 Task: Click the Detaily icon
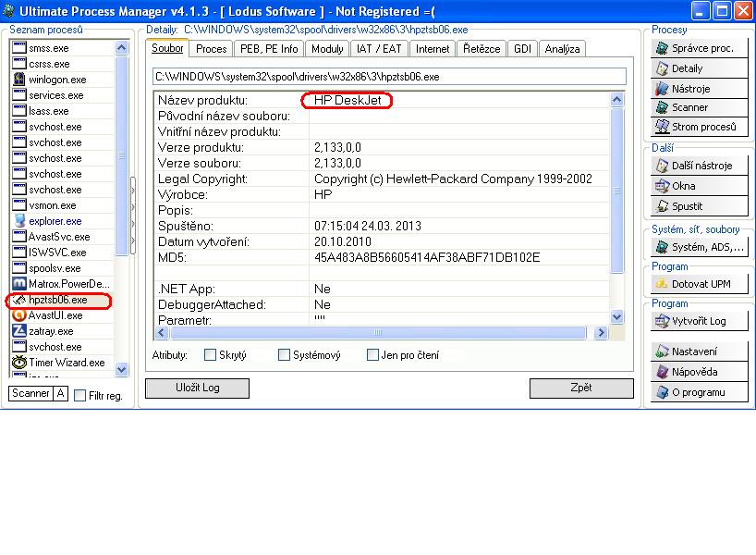(662, 68)
